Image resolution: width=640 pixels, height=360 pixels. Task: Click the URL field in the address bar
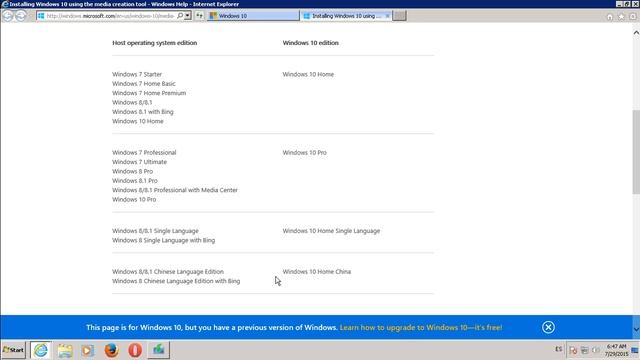pos(110,16)
